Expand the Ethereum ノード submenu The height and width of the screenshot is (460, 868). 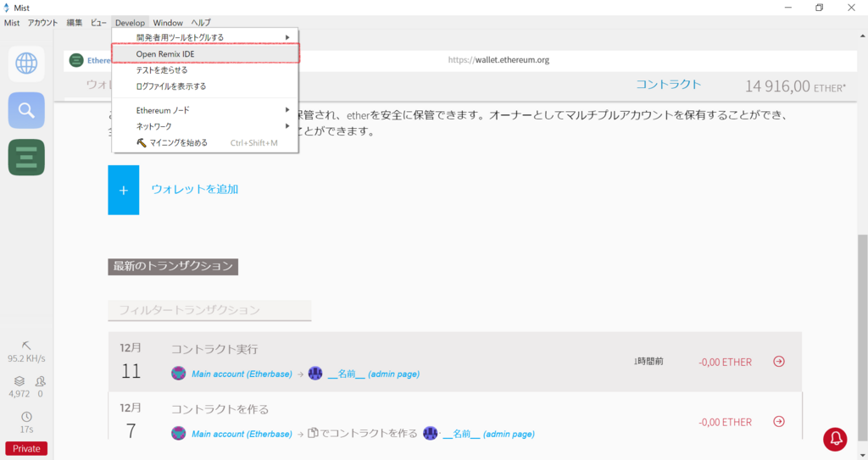click(x=205, y=110)
